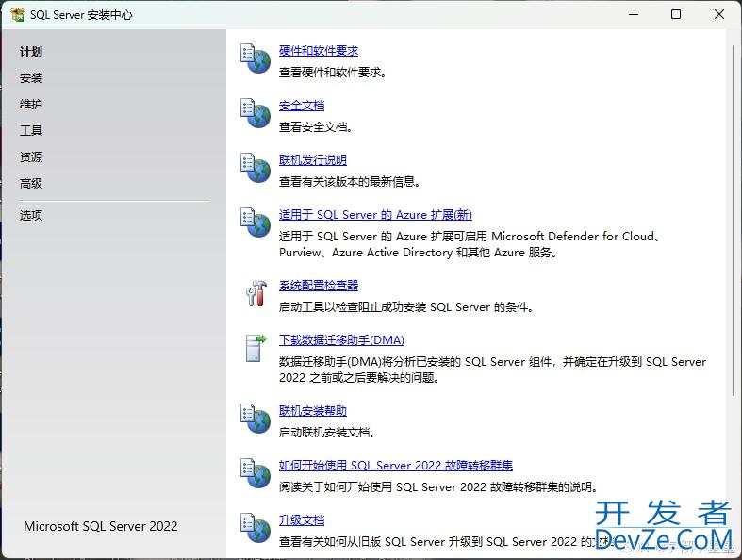This screenshot has width=742, height=560.
Task: Click the globe icon beside 安全文档
Action: tap(256, 113)
